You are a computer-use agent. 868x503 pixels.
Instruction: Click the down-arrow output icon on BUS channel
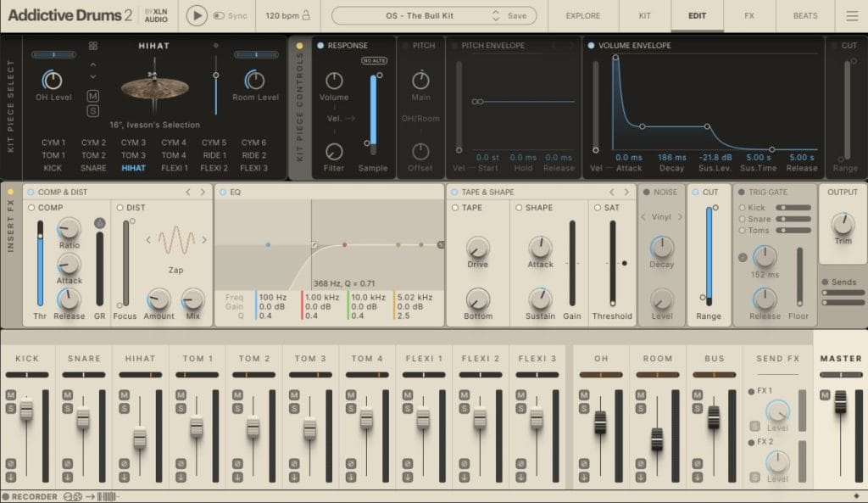(697, 477)
